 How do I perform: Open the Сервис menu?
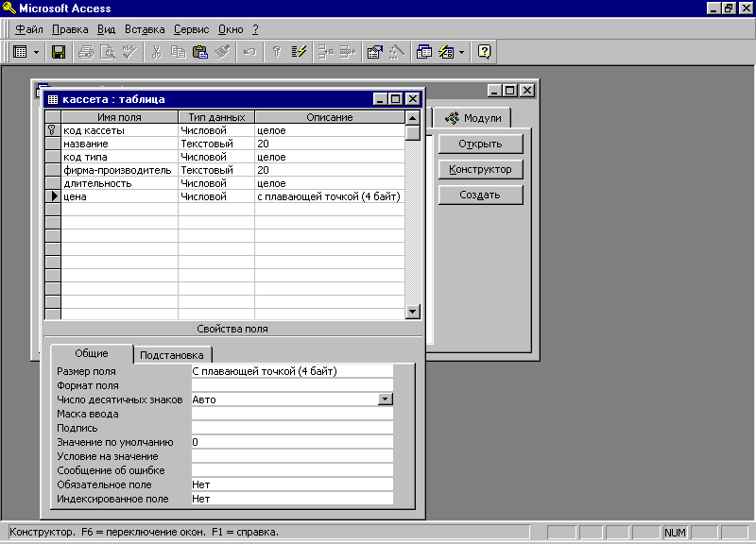192,29
